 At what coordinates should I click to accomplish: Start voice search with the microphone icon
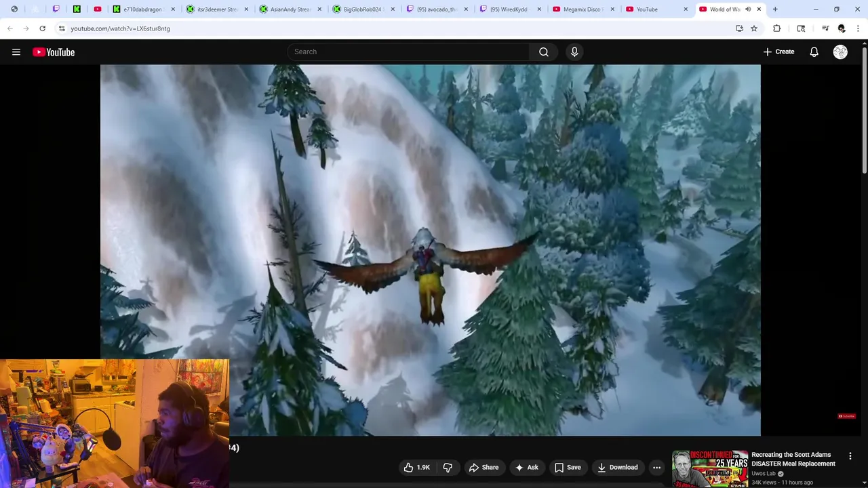574,52
